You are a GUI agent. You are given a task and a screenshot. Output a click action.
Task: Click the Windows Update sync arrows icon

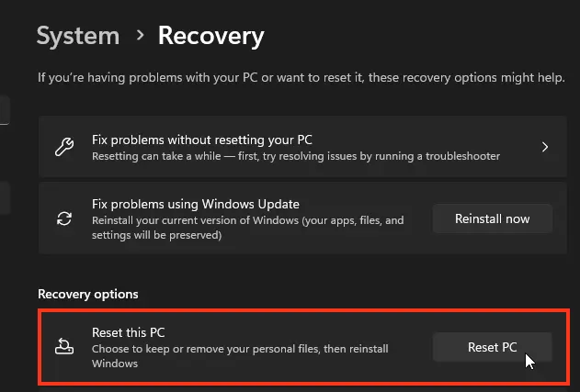64,219
